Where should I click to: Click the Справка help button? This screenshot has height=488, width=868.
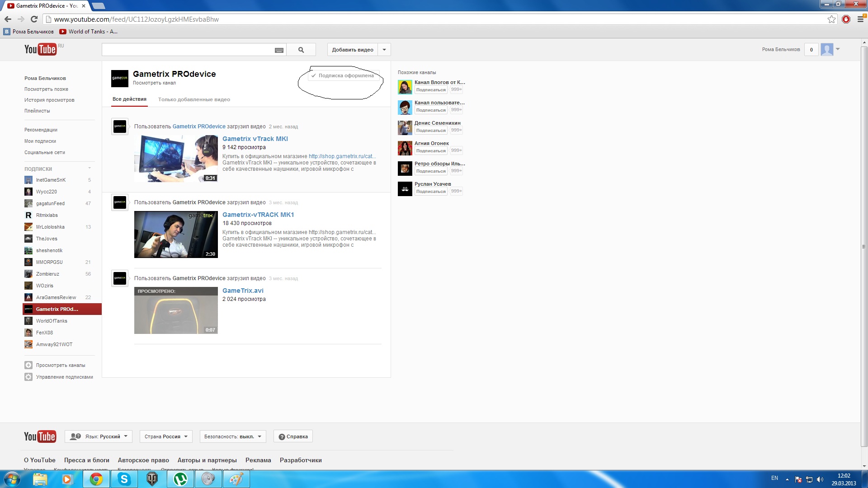point(293,436)
